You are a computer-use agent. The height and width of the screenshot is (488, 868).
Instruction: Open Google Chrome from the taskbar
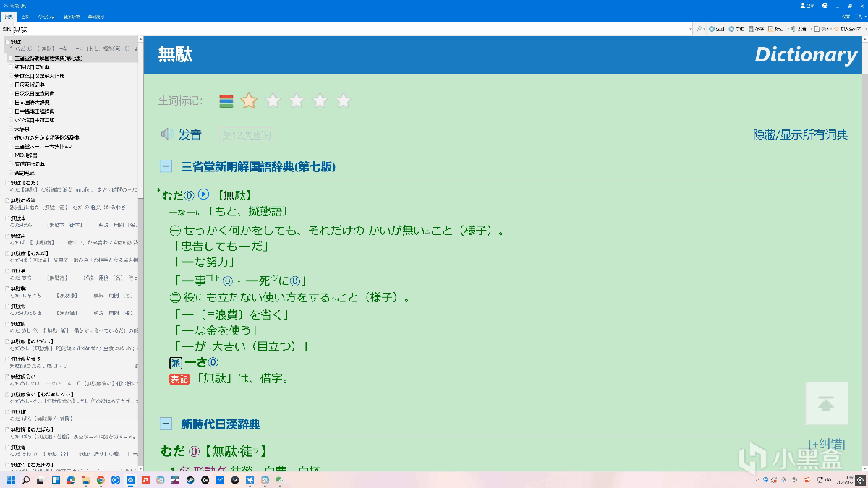click(101, 480)
